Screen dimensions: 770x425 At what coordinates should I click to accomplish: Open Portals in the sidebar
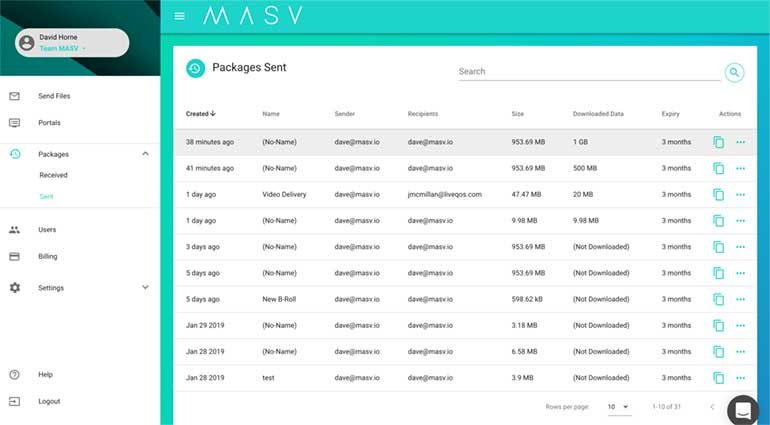[x=48, y=123]
